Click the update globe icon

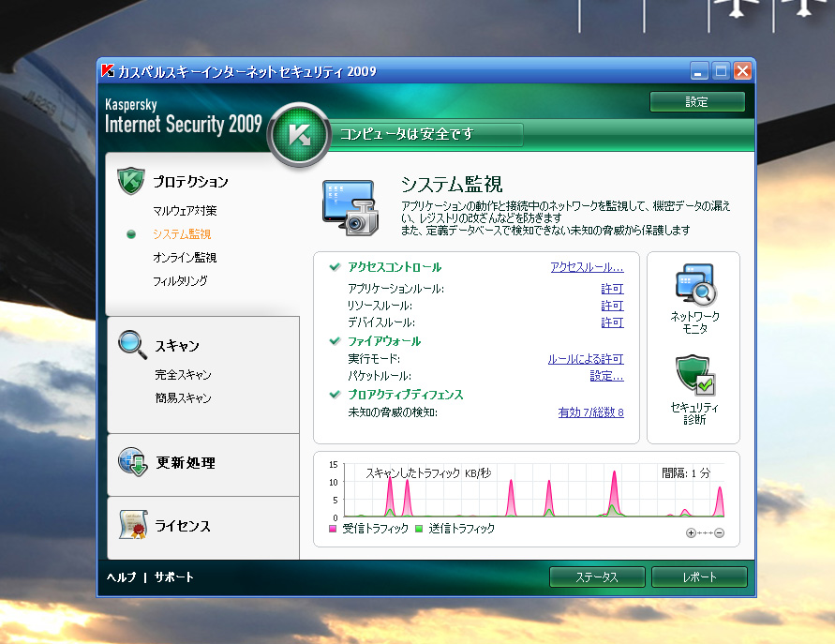click(x=132, y=462)
